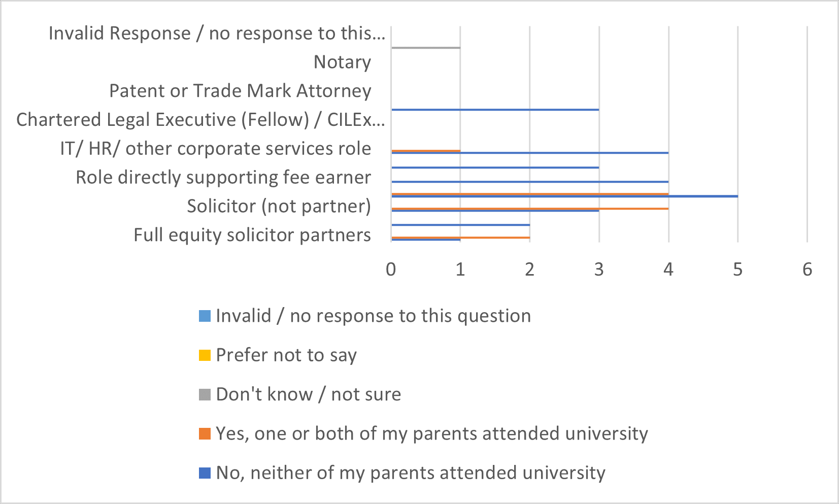Screen dimensions: 839x504
Task: Click the Full equity solicitor partners label
Action: [x=252, y=236]
